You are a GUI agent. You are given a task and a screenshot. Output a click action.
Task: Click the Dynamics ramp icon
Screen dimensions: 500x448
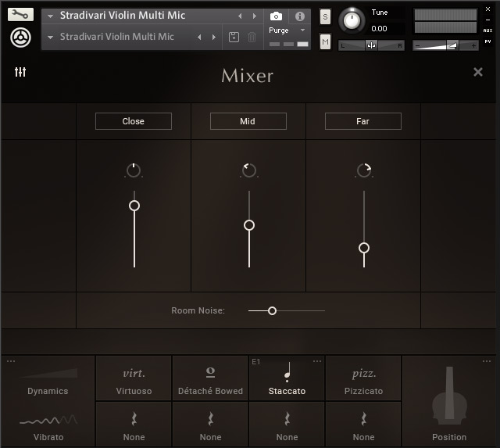coord(48,373)
